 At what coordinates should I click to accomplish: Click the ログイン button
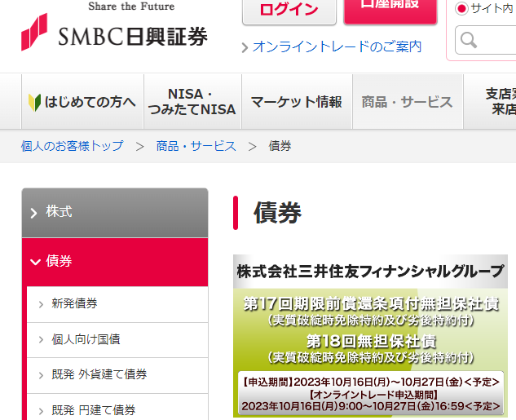point(289,11)
